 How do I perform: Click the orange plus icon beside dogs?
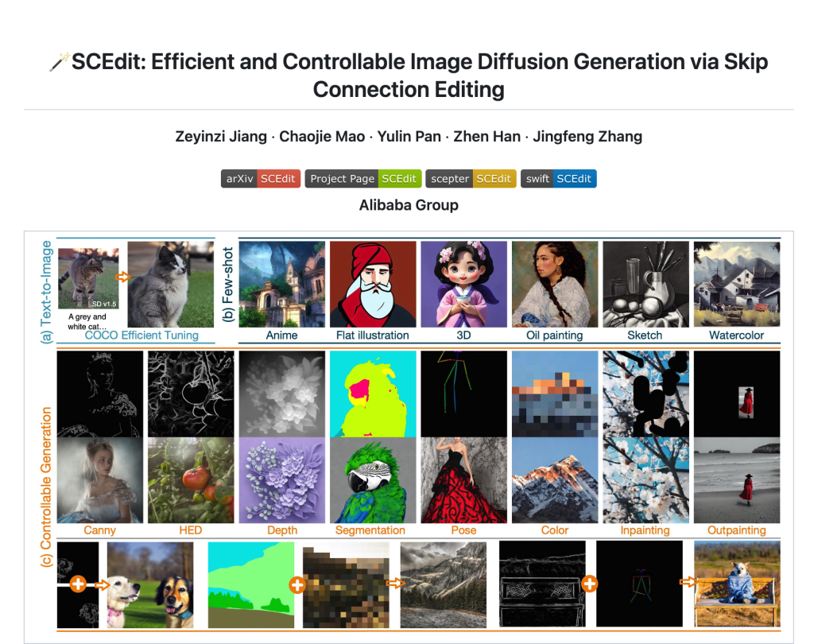pos(78,584)
